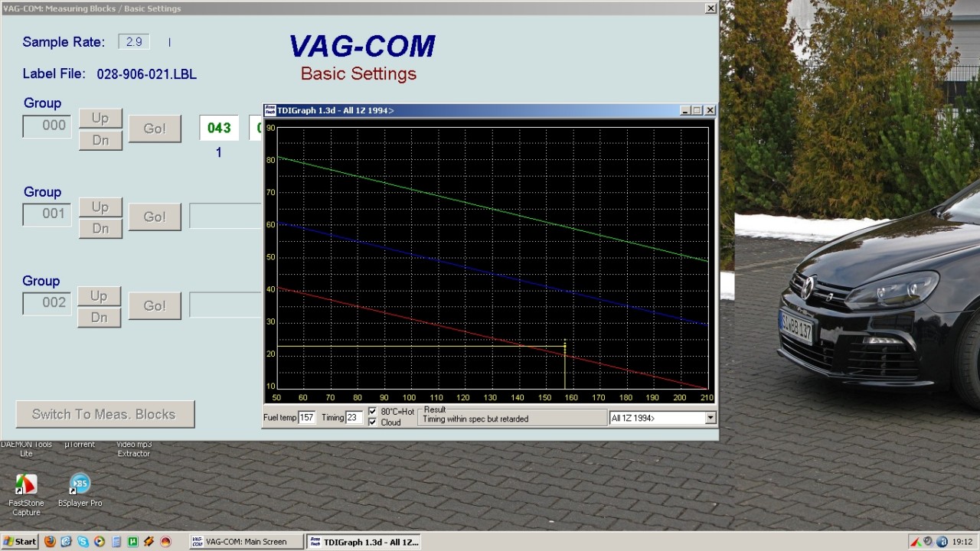This screenshot has height=551, width=980.
Task: Expand the All 1Z 1994> engine dropdown
Action: [x=710, y=418]
